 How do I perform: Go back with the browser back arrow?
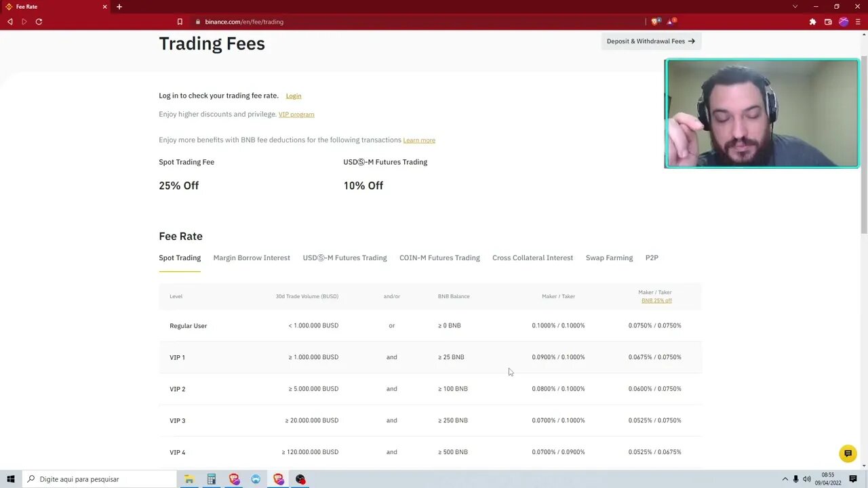click(9, 22)
